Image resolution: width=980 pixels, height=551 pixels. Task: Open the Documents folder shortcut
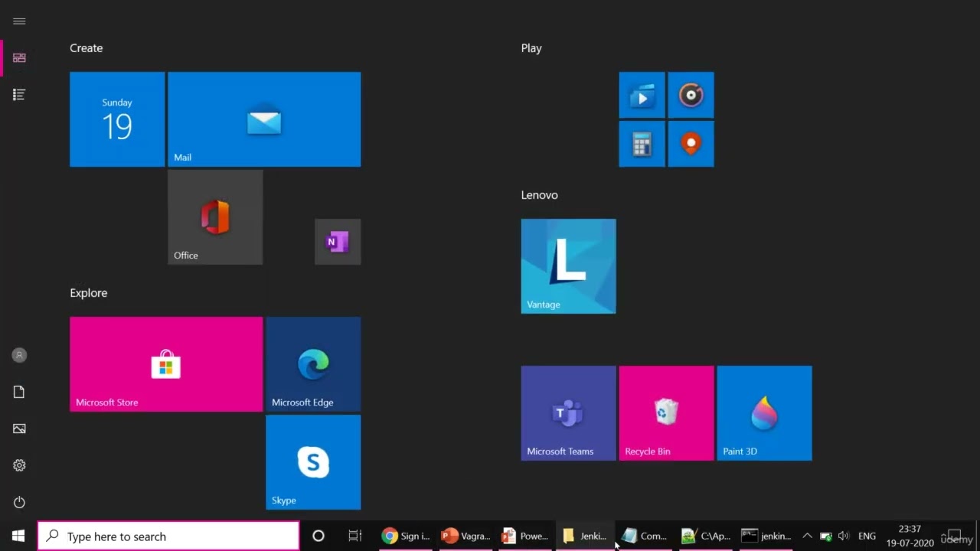pyautogui.click(x=19, y=392)
